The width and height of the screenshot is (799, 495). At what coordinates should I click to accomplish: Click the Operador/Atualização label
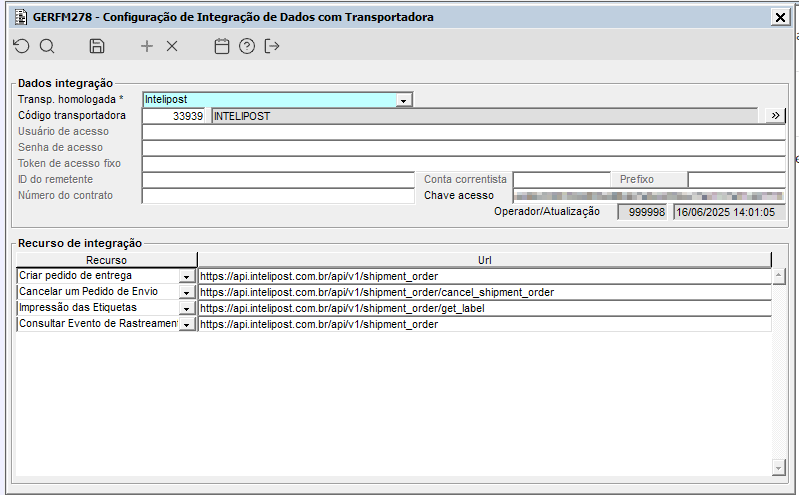[547, 211]
